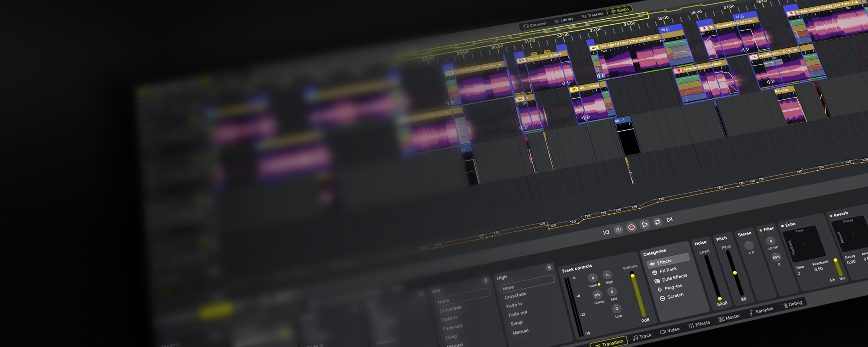Click the split/align icon left of record
Viewport: 868px width, 347px height.
pos(619,230)
